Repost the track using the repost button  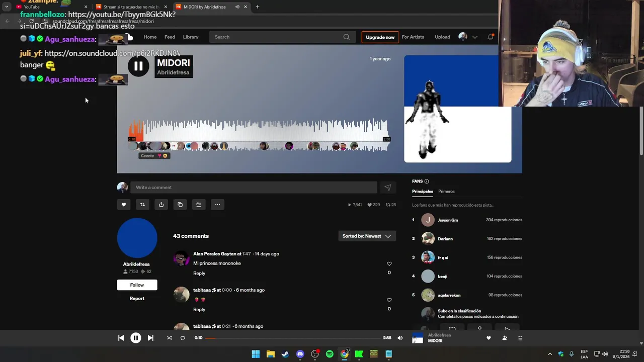[x=142, y=205]
